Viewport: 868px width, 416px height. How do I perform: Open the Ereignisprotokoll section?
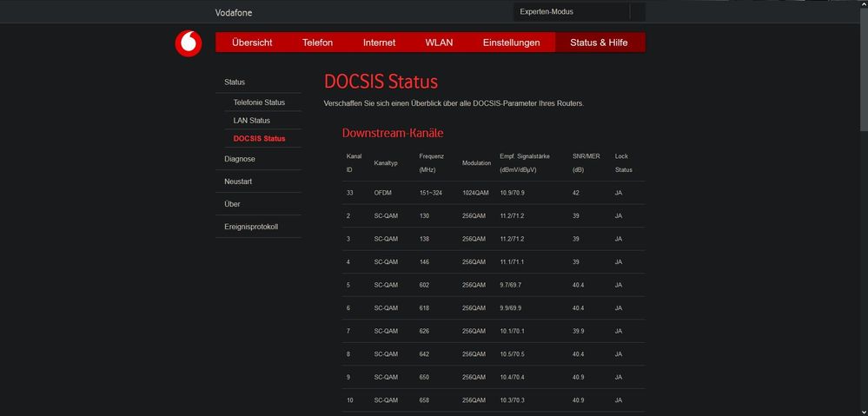[251, 227]
